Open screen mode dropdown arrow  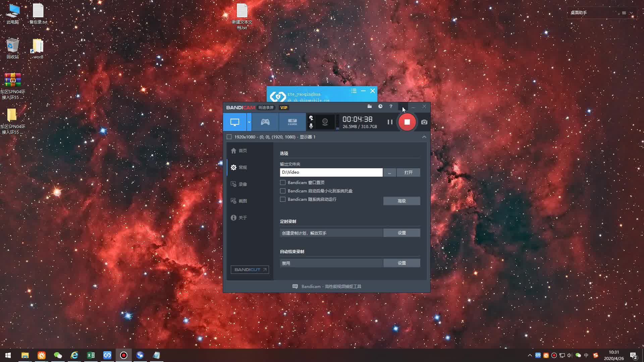249,122
